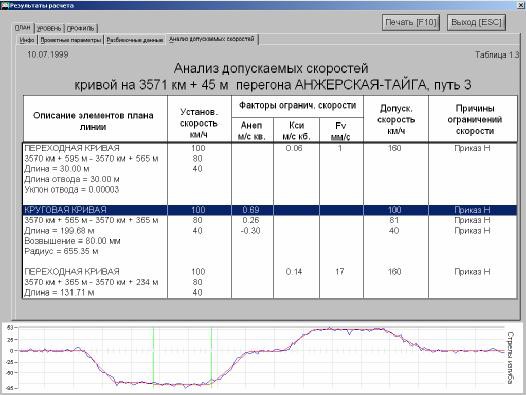This screenshot has height=395, width=526.
Task: Click the Печать [F10] print button
Action: point(411,22)
